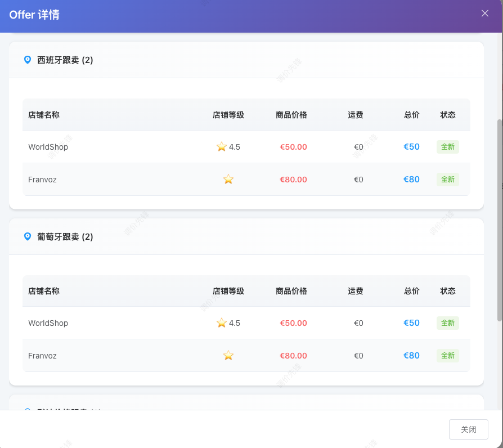Click 商品价格 column header in 西班牙 table
Viewport: 503px width, 448px height.
tap(291, 115)
